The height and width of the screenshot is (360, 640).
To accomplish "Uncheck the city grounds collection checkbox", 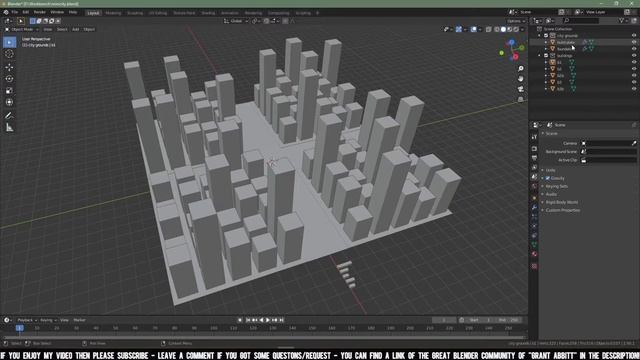I will 546,36.
